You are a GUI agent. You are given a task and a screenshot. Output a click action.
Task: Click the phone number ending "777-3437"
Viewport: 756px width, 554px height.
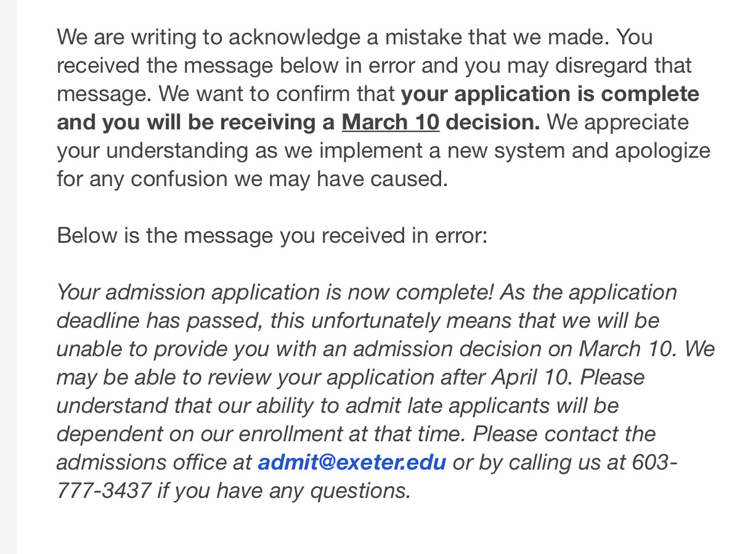(104, 491)
